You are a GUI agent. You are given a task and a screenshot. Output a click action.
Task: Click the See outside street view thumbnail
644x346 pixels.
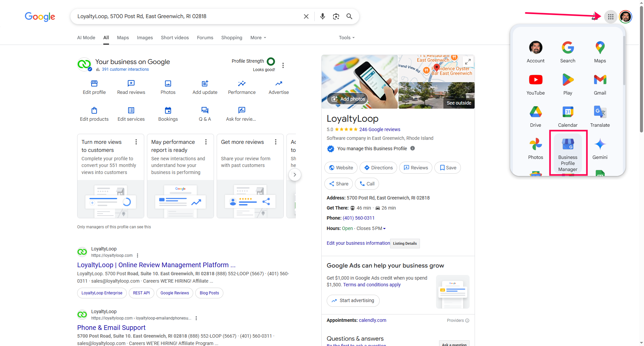(436, 96)
